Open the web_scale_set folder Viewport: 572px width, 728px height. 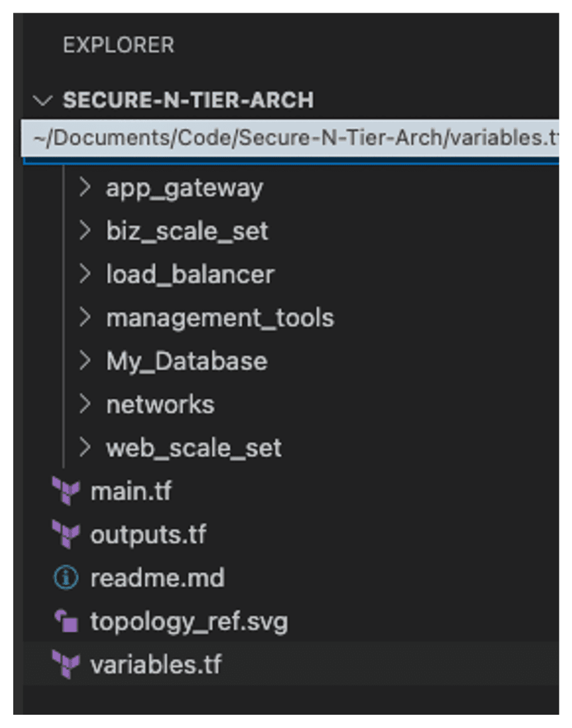point(194,448)
